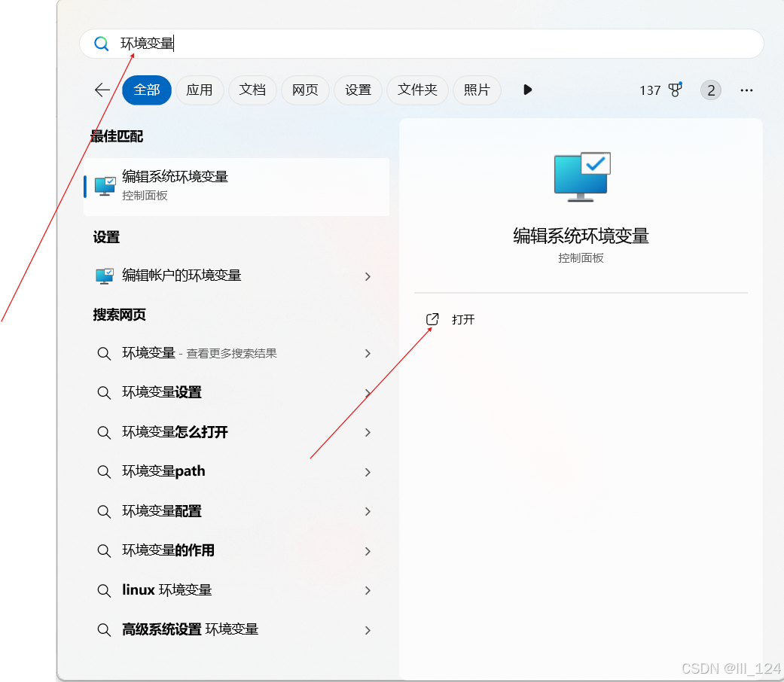
Task: Expand the 高级系统设置 环境变量 chevron
Action: (x=368, y=630)
